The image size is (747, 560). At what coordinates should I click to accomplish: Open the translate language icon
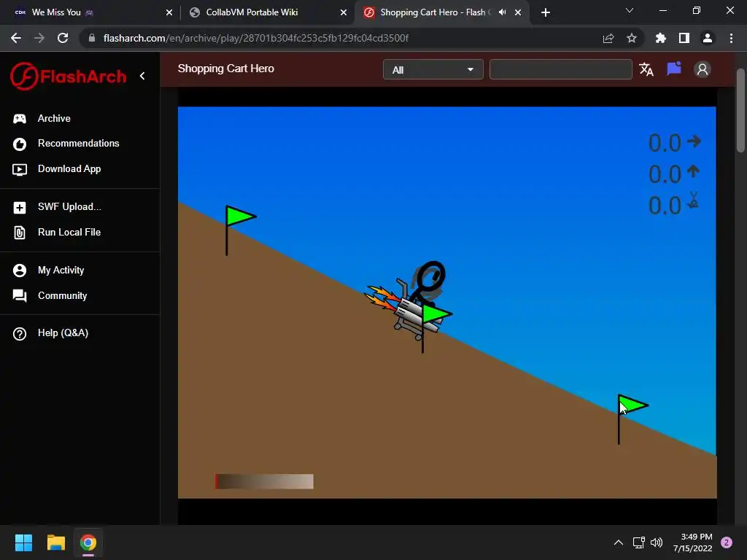(646, 69)
